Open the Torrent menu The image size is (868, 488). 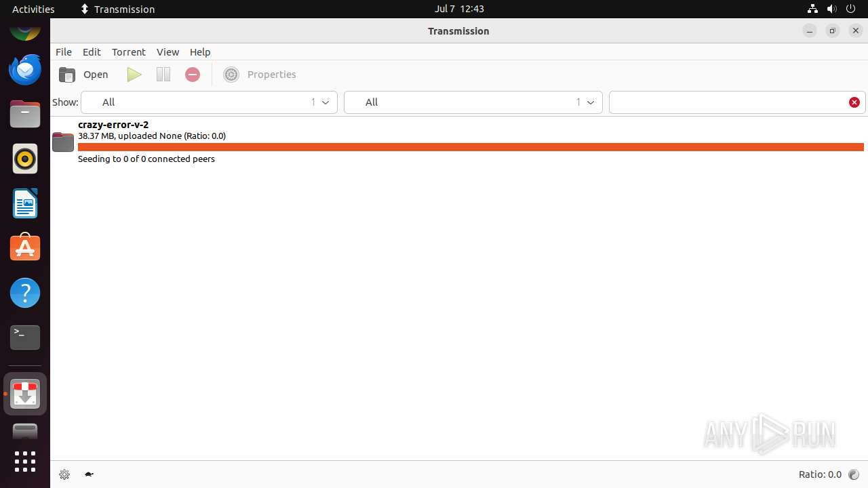[129, 52]
